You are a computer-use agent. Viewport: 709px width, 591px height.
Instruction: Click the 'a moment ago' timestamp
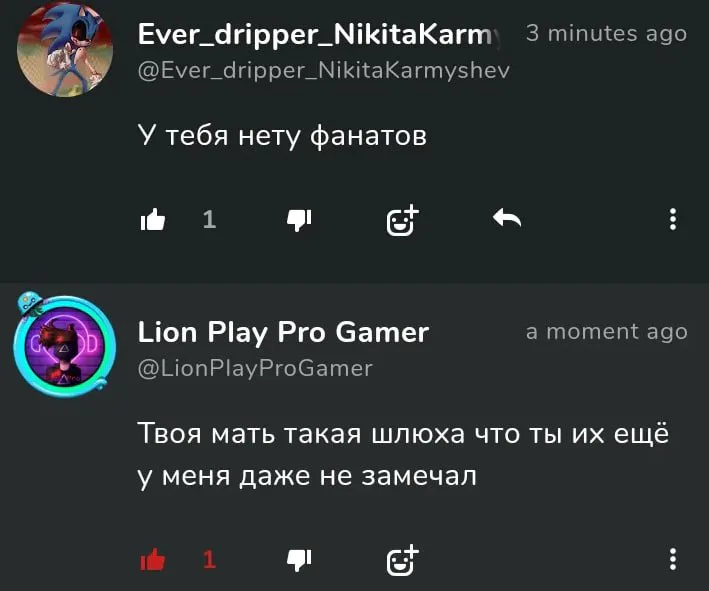606,331
